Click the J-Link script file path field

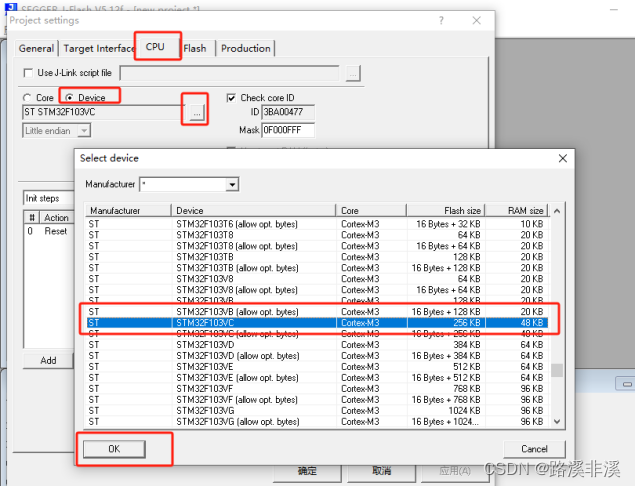(230, 73)
